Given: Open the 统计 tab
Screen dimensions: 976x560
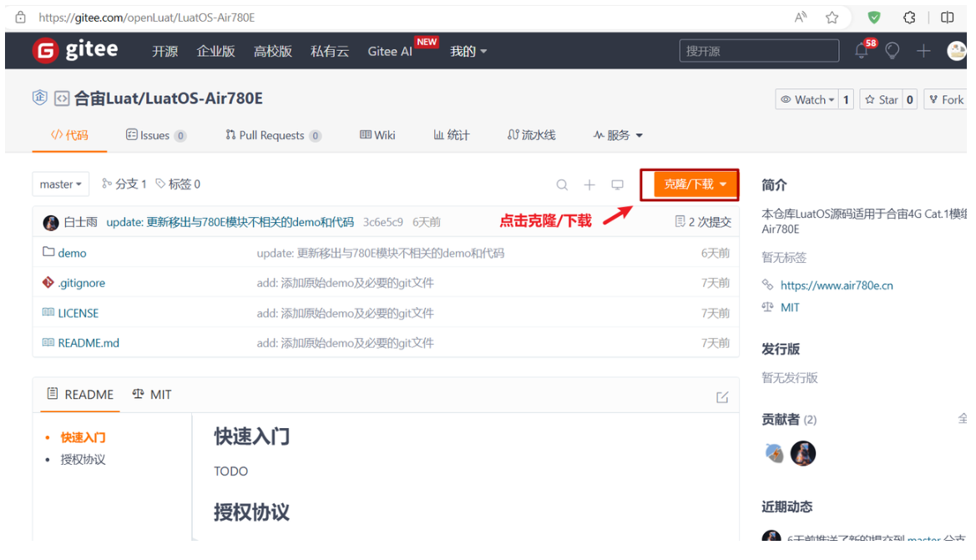Looking at the screenshot, I should tap(452, 135).
